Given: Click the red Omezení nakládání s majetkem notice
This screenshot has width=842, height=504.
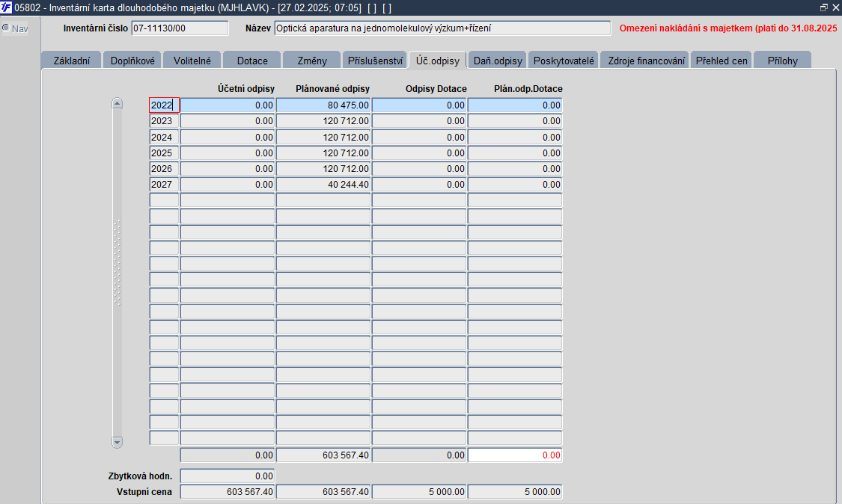Looking at the screenshot, I should (x=728, y=28).
